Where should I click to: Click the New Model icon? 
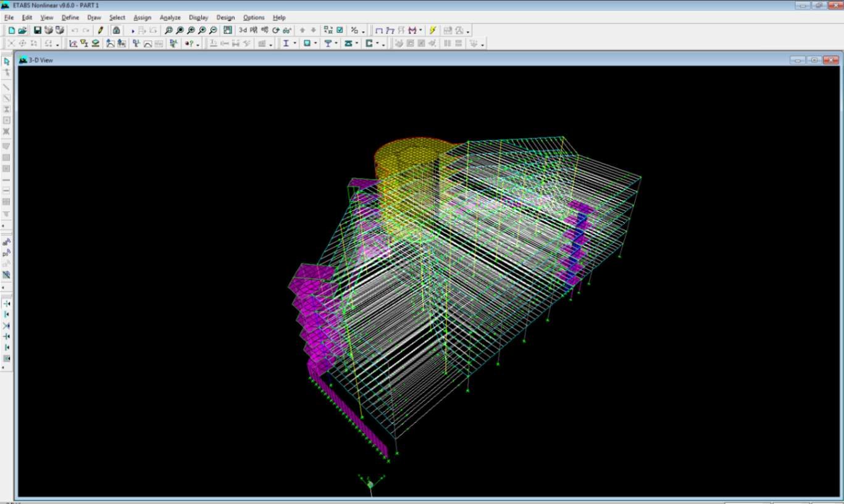[12, 30]
